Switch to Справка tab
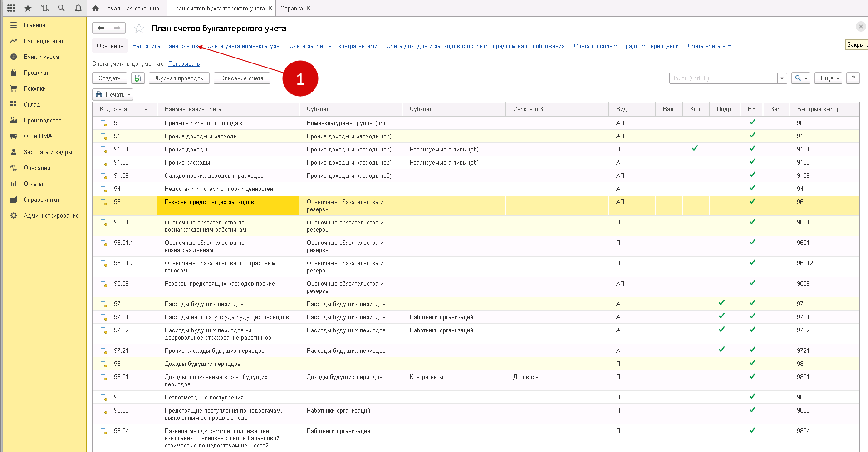This screenshot has height=452, width=868. [x=291, y=8]
